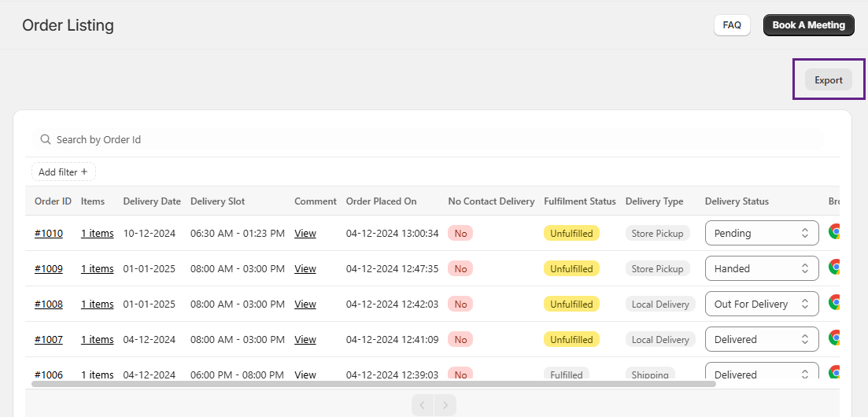
Task: Open Delivery Status dropdown for order #1010
Action: pyautogui.click(x=761, y=233)
